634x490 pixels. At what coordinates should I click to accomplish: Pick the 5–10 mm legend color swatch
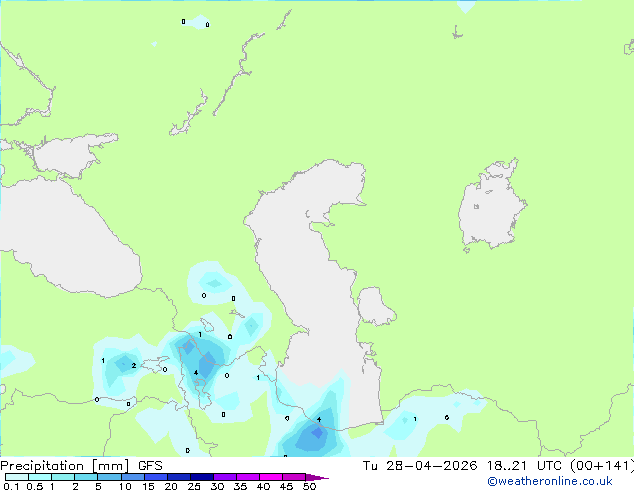[x=109, y=477]
